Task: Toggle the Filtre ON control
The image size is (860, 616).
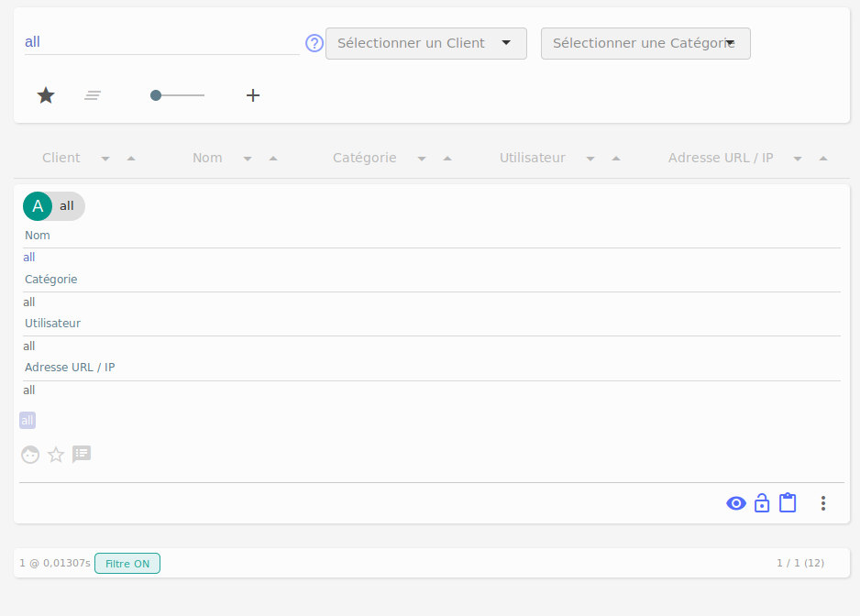Action: 127,563
